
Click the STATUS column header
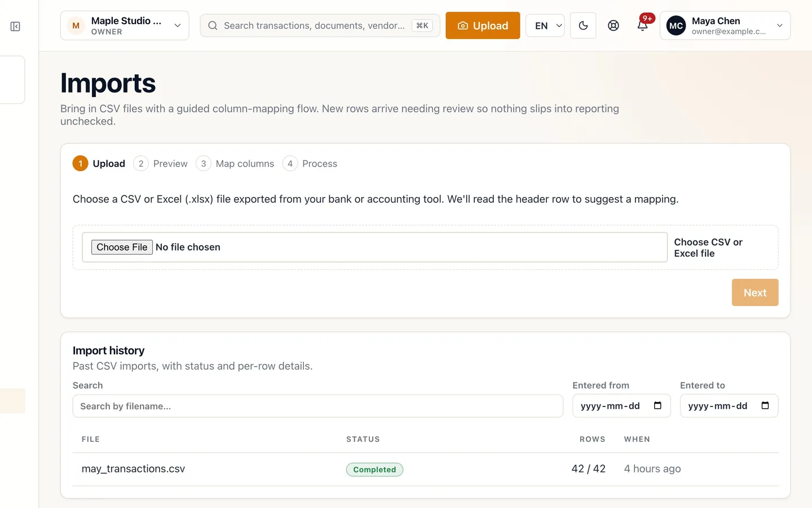[363, 439]
